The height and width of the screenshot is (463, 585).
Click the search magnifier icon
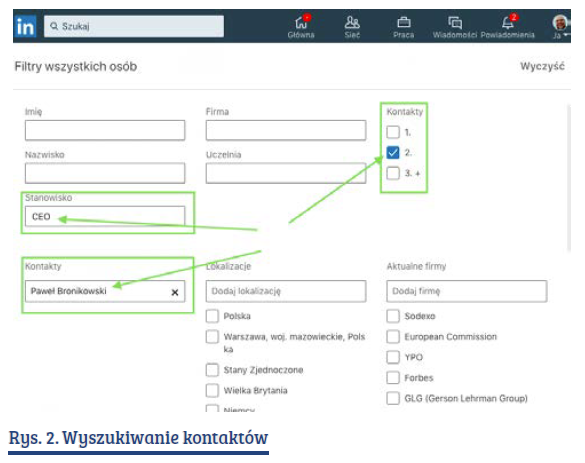tap(54, 26)
